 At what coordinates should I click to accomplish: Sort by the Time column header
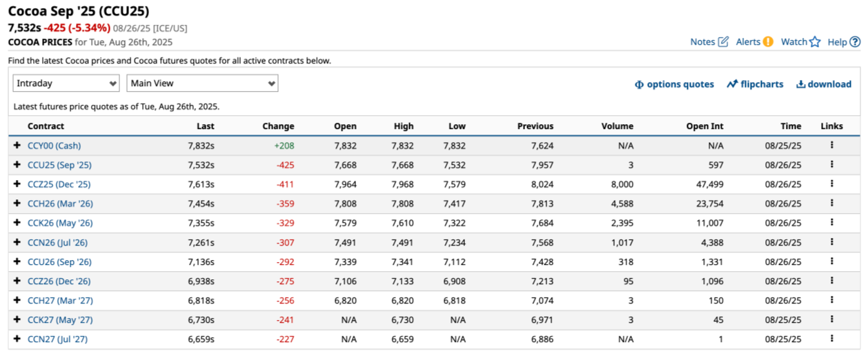[791, 126]
